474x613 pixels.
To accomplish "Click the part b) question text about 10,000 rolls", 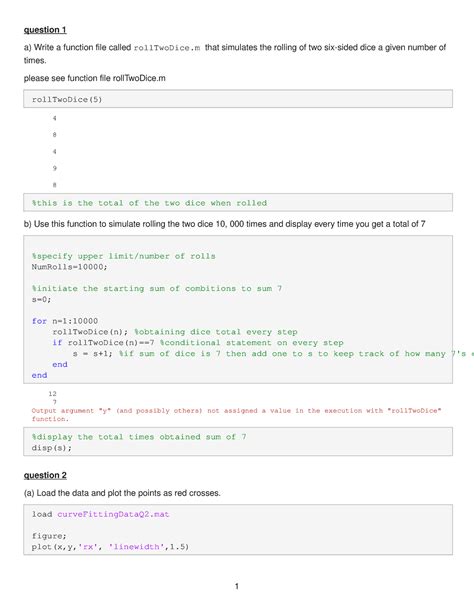I will (224, 224).
